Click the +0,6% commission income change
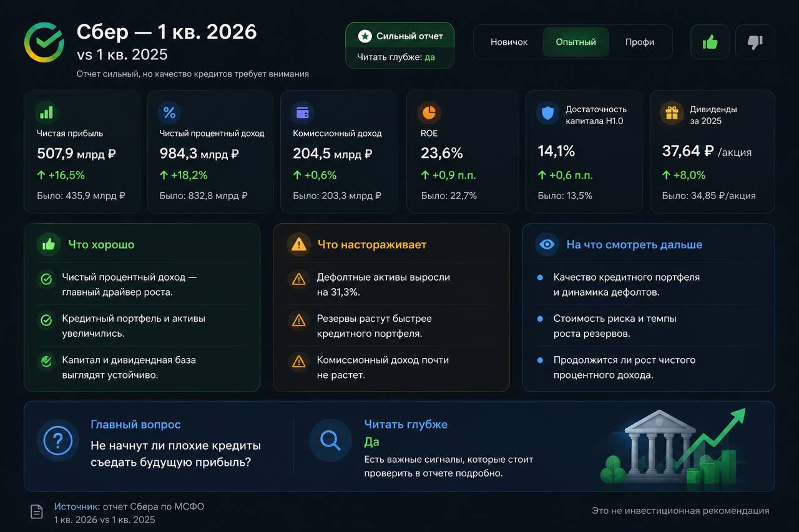Viewport: 799px width, 532px height. point(315,175)
